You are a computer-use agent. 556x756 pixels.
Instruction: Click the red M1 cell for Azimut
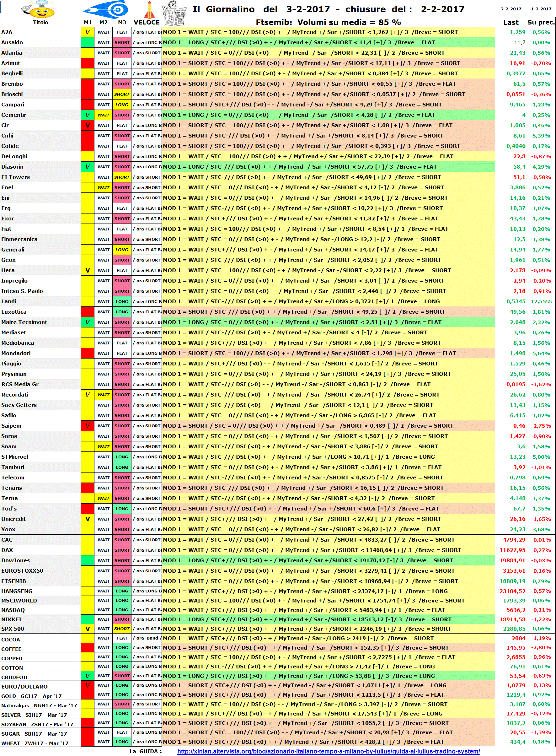coord(88,63)
